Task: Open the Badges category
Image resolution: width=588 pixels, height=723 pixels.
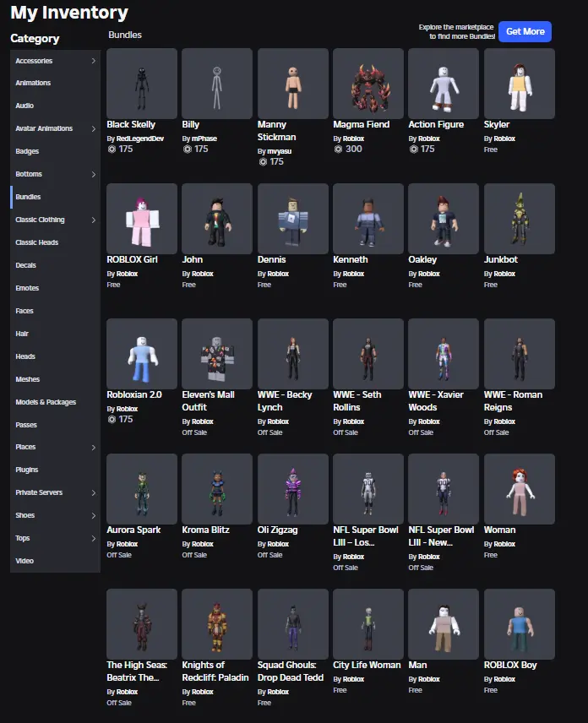Action: [56, 151]
